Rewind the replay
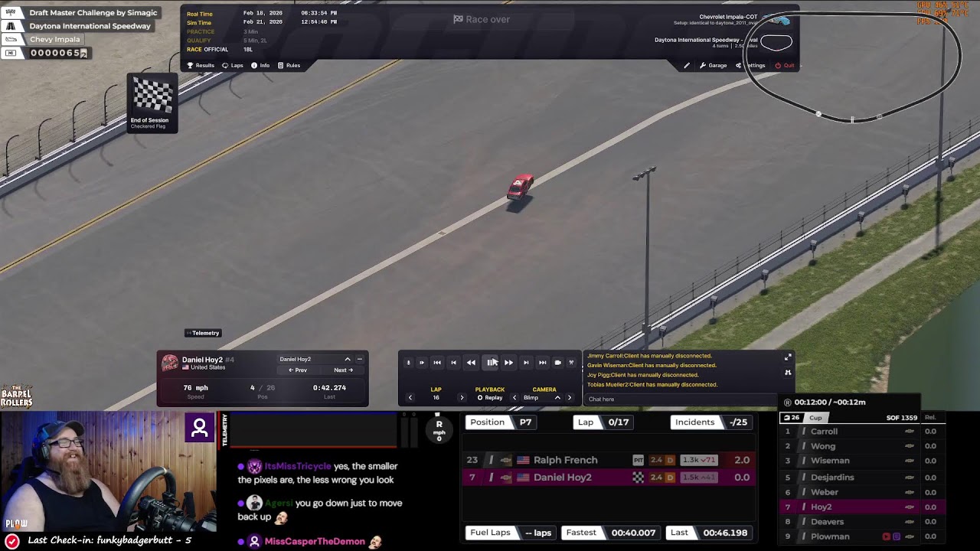The width and height of the screenshot is (980, 551). 471,363
